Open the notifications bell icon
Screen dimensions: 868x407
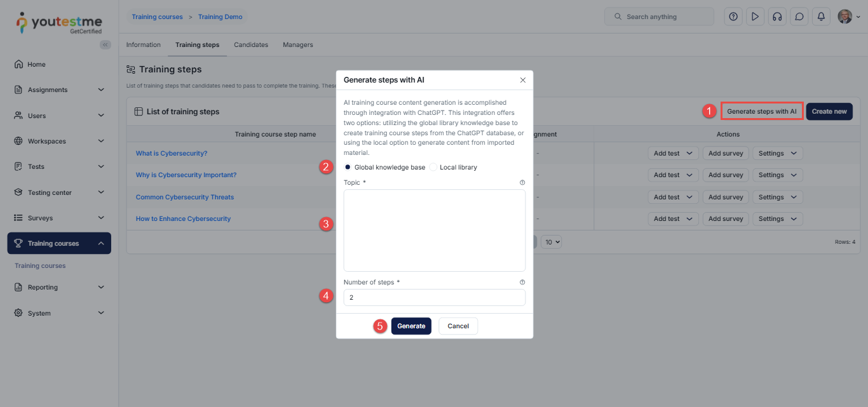click(821, 17)
